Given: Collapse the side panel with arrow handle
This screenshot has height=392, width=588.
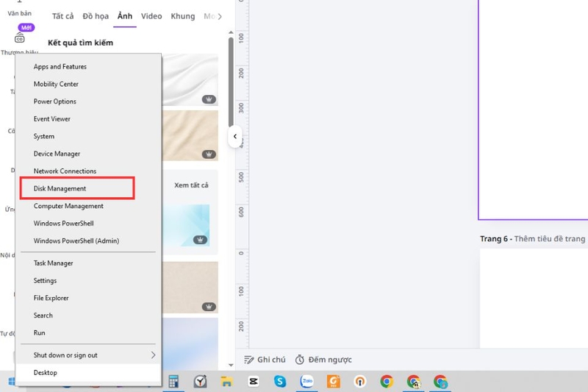Looking at the screenshot, I should [235, 137].
